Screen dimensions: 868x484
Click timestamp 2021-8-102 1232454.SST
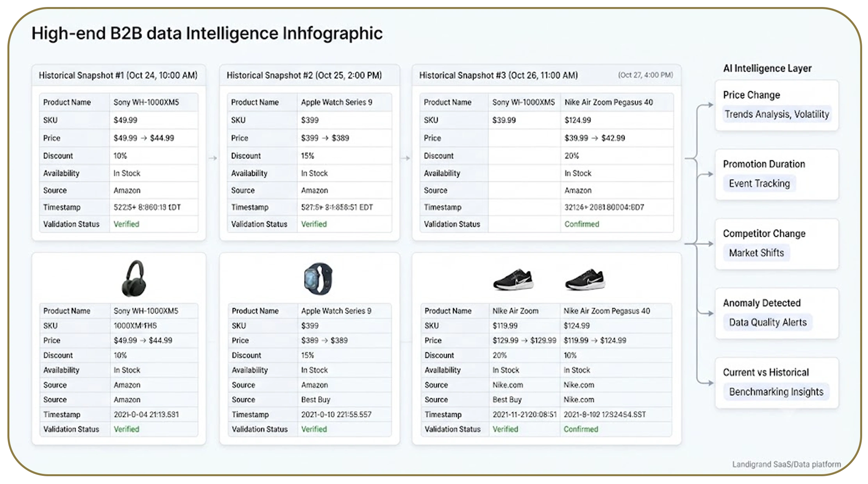click(604, 415)
